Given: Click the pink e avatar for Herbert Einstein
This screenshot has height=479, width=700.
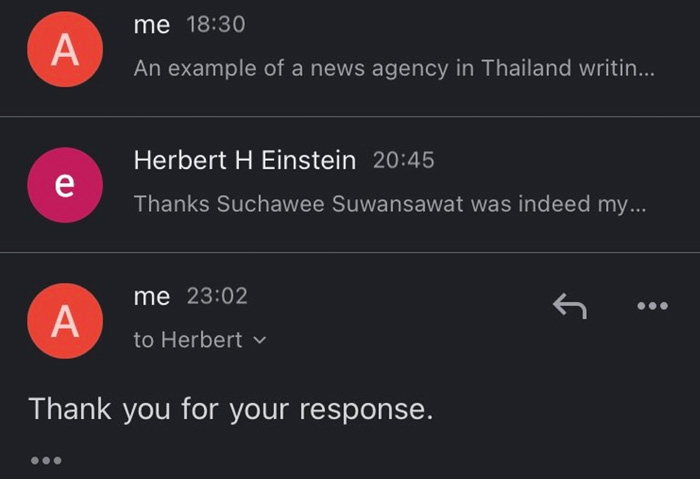Looking at the screenshot, I should coord(64,185).
